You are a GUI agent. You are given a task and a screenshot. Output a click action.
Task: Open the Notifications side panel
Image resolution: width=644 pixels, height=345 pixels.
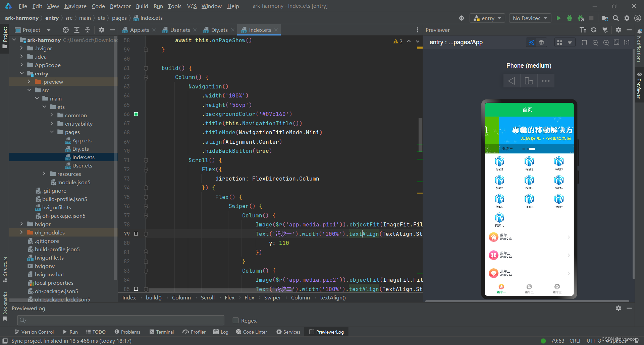click(639, 45)
